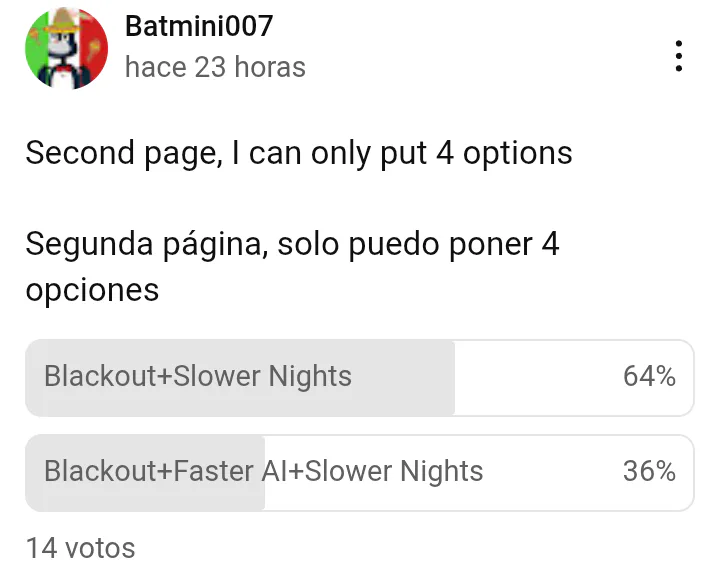Click the sombrero on the avatar image
This screenshot has height=583, width=720.
pos(64,20)
